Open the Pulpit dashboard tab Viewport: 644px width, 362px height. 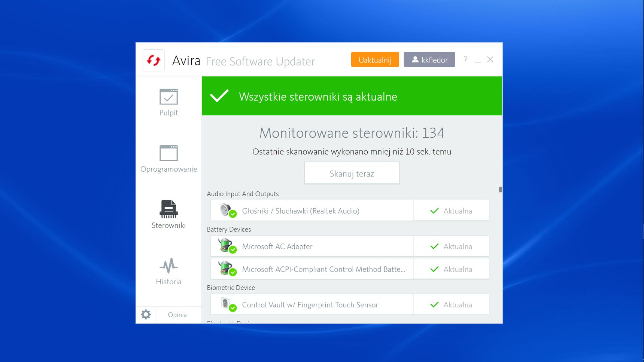pyautogui.click(x=168, y=102)
